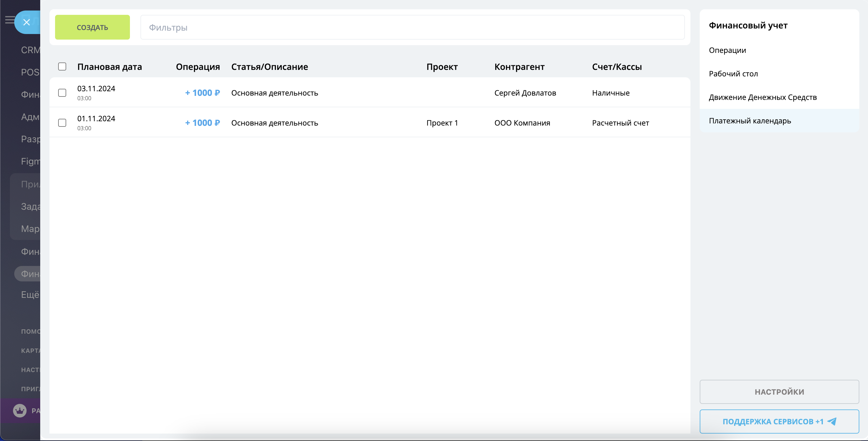Open the Сергей Довлатов contractor entry
Image resolution: width=868 pixels, height=441 pixels.
click(x=525, y=93)
